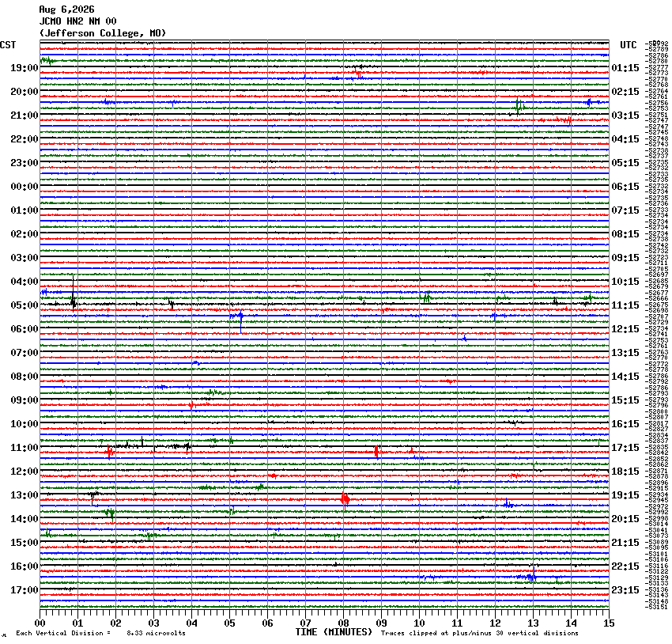Click the TIME (MINUTES) axis title
The height and width of the screenshot is (644, 672).
(334, 632)
